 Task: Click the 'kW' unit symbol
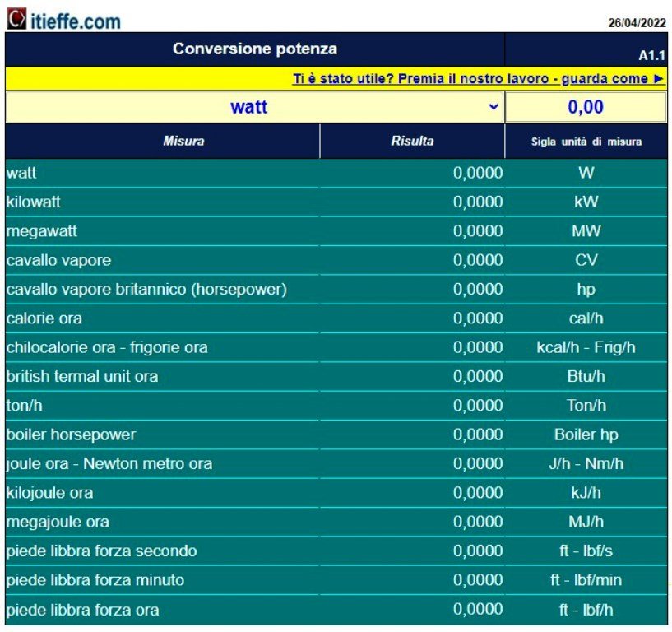click(586, 202)
